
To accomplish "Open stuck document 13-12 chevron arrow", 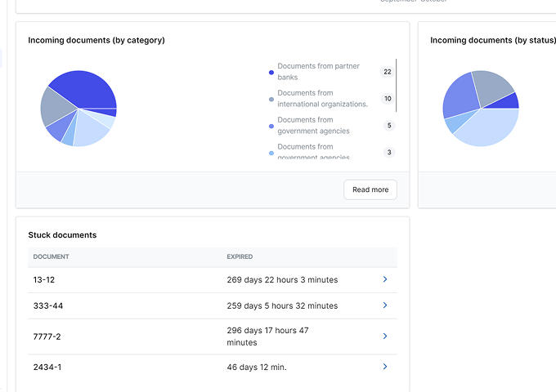I will point(385,279).
